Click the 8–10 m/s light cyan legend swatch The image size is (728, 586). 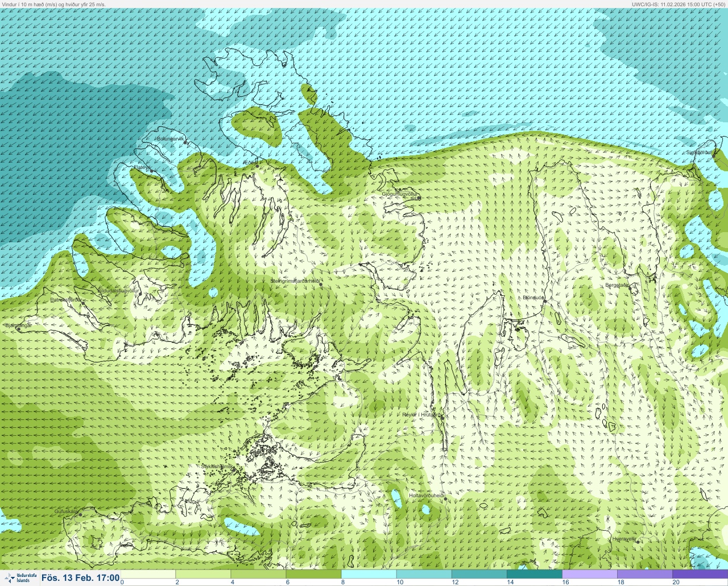click(369, 574)
